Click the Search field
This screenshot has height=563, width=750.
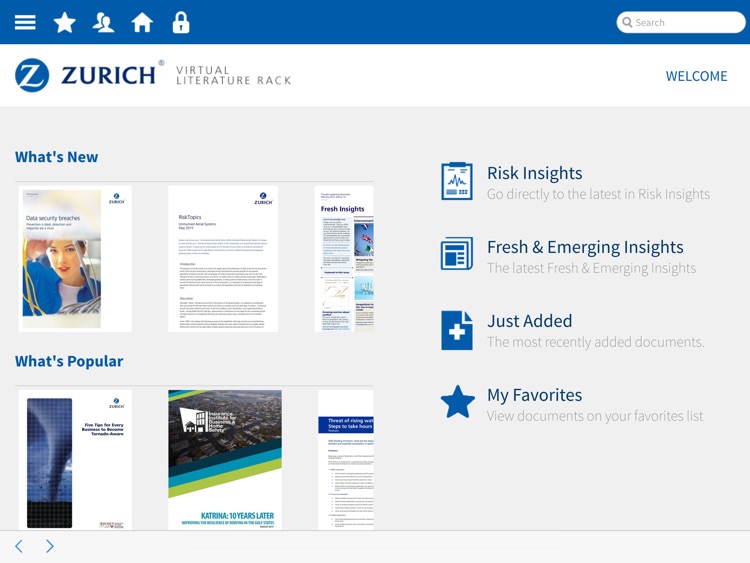tap(681, 22)
